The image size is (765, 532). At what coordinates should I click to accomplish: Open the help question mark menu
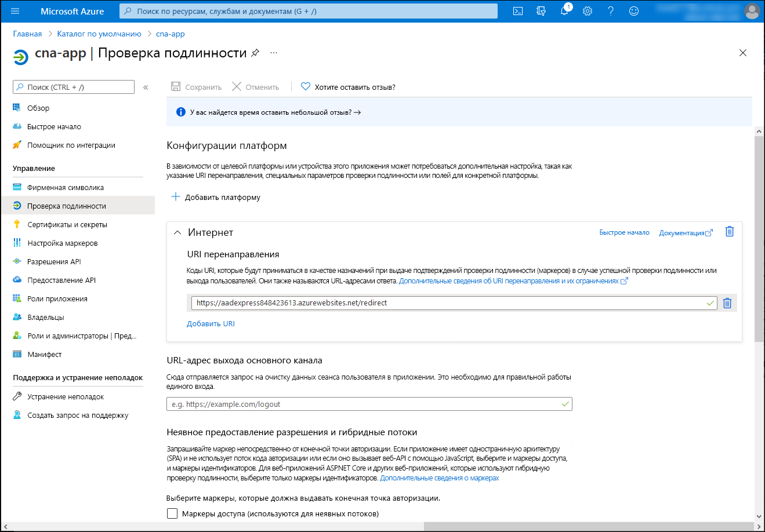tap(611, 11)
